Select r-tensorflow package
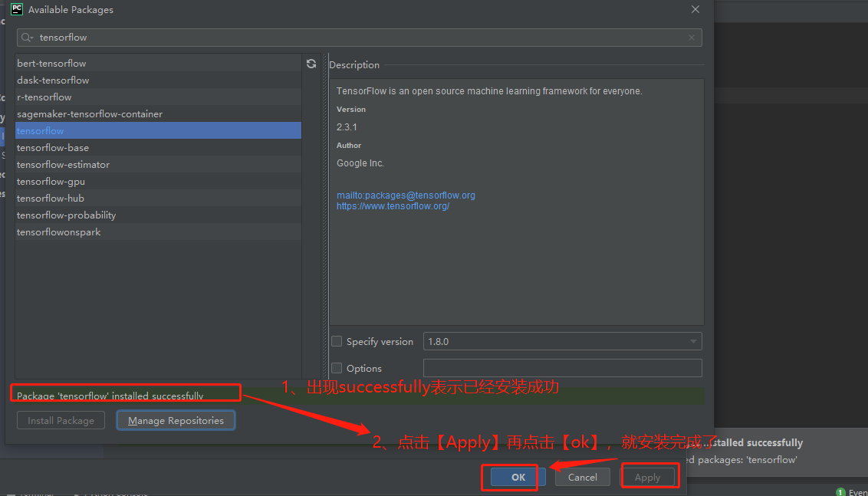 [x=158, y=97]
